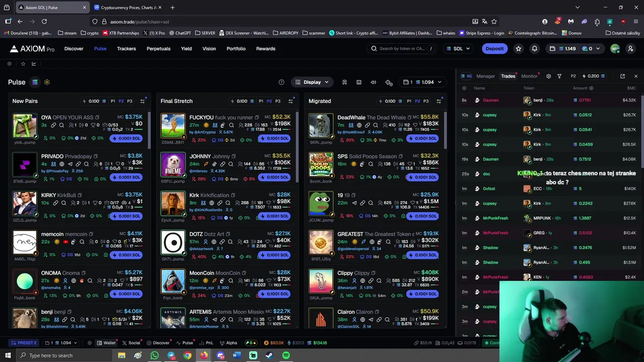Select preset P3 in New Pairs column

tap(129, 101)
